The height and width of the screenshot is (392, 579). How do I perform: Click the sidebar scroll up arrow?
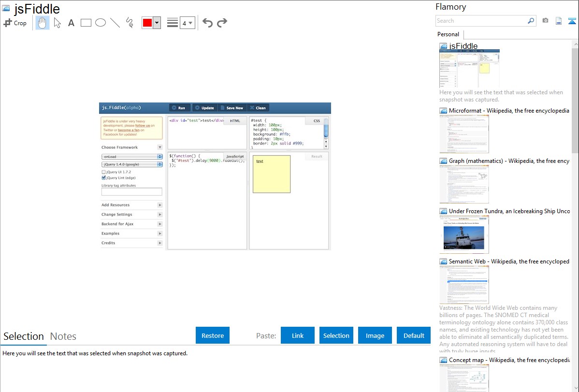point(576,44)
